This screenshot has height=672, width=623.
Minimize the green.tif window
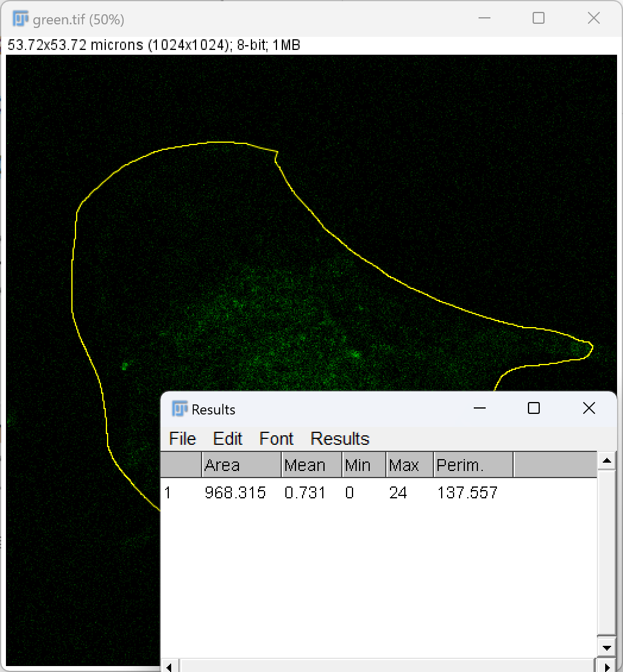pos(484,18)
